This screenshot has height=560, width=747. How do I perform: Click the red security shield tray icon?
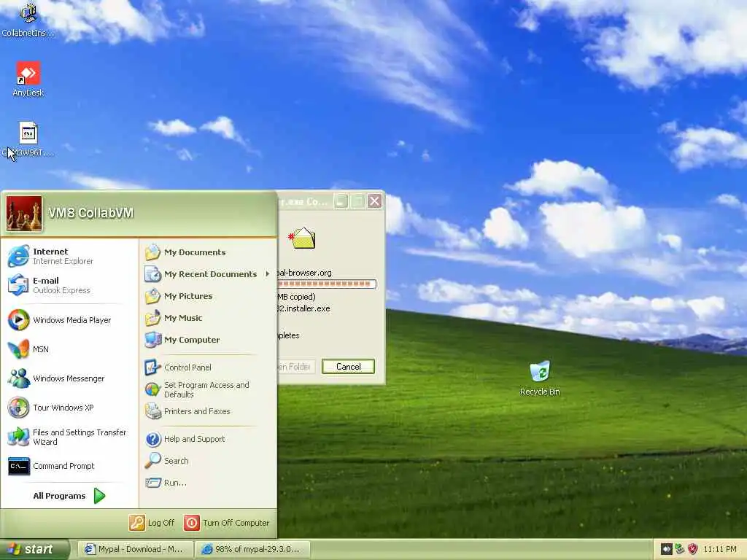point(693,550)
